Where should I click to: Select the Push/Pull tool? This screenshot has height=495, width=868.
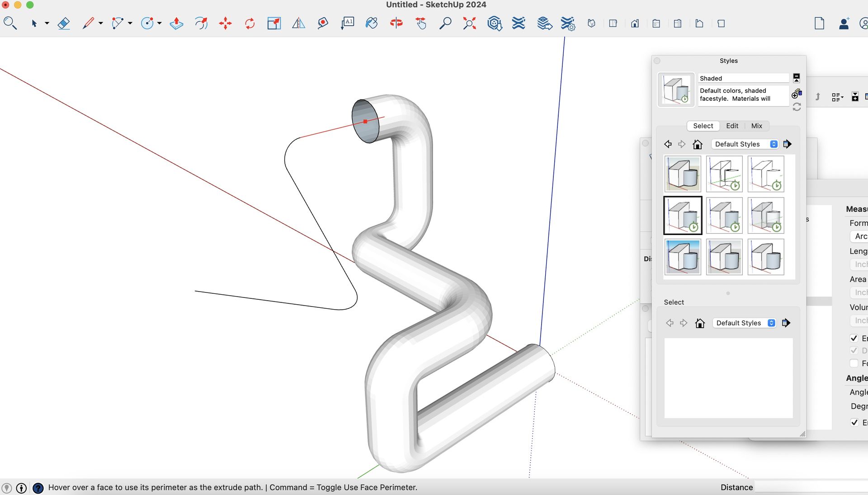click(176, 24)
